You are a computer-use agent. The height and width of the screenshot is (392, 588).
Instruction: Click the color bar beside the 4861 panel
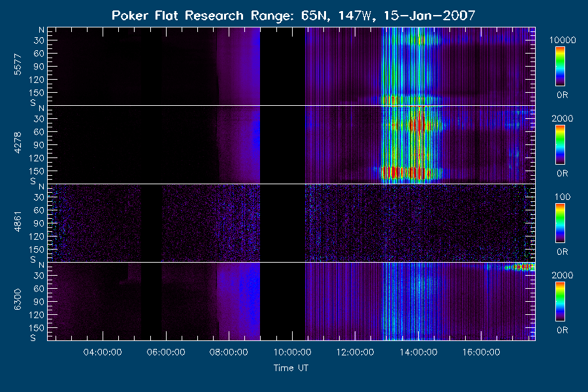coord(561,223)
